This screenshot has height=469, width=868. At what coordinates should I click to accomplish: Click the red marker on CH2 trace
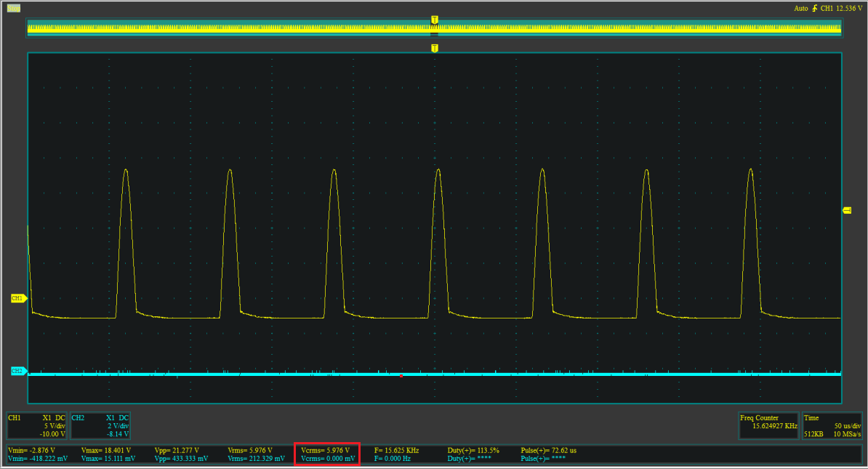tap(401, 376)
